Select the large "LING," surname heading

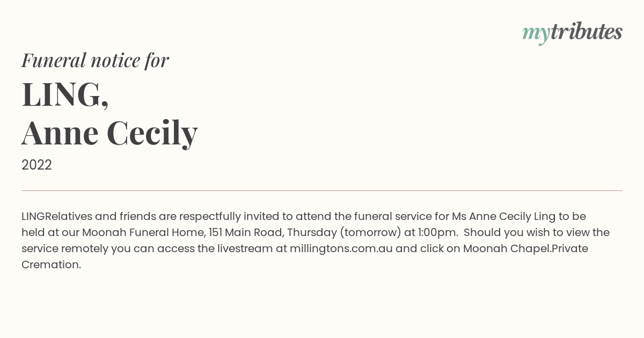pyautogui.click(x=65, y=94)
